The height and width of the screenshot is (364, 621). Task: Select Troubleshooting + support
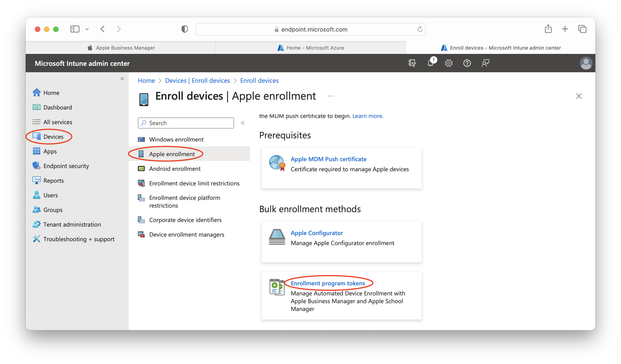click(x=79, y=239)
